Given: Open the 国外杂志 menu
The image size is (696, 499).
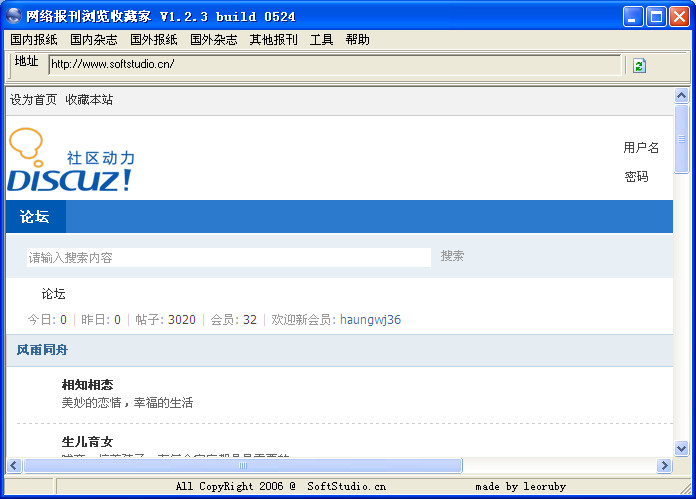Looking at the screenshot, I should pos(214,40).
